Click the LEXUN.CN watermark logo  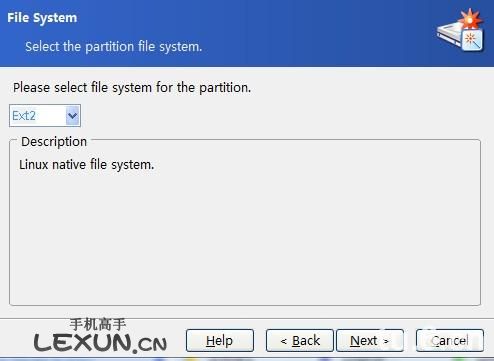tap(100, 342)
